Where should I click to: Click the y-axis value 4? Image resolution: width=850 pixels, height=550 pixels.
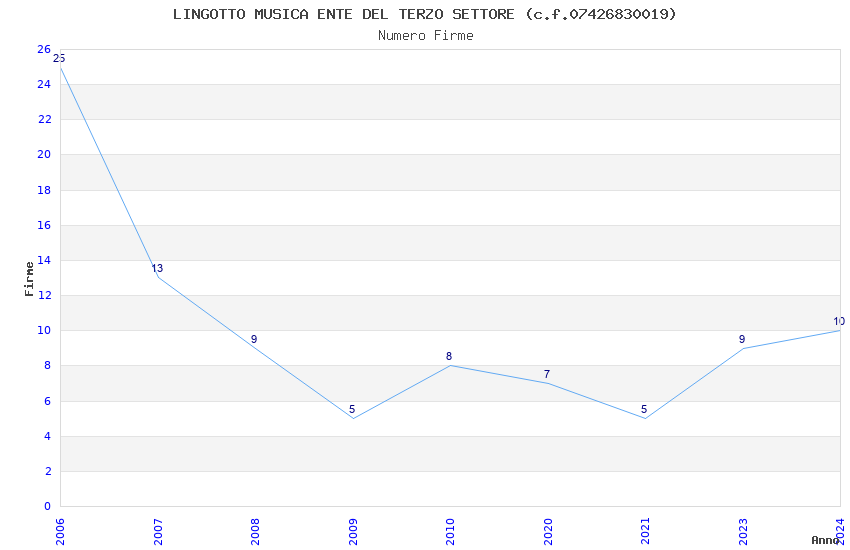[x=47, y=436]
